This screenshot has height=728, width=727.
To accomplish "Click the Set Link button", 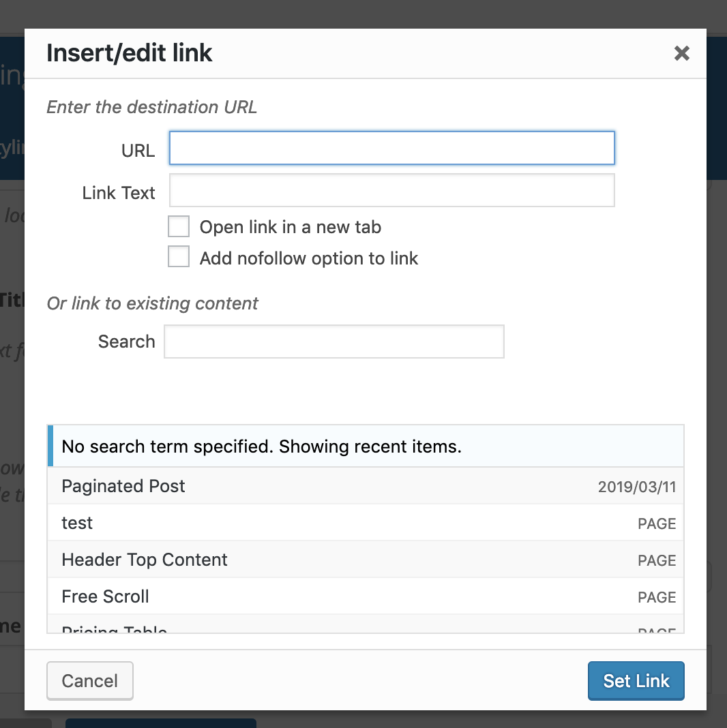I will point(636,680).
